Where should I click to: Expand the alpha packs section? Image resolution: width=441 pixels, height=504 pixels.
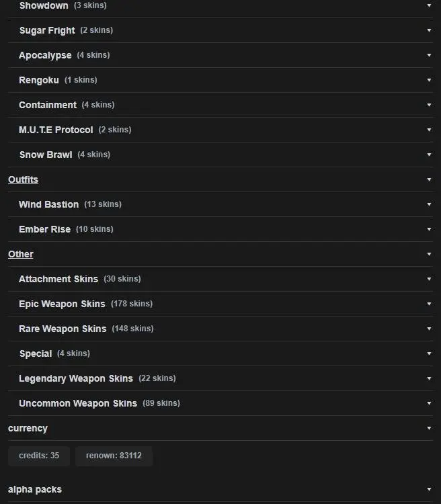click(220, 489)
